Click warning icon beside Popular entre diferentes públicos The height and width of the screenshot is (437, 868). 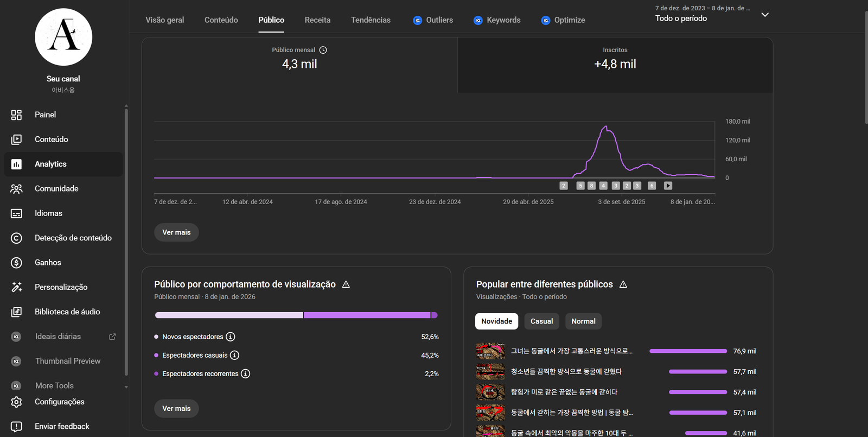(x=623, y=284)
